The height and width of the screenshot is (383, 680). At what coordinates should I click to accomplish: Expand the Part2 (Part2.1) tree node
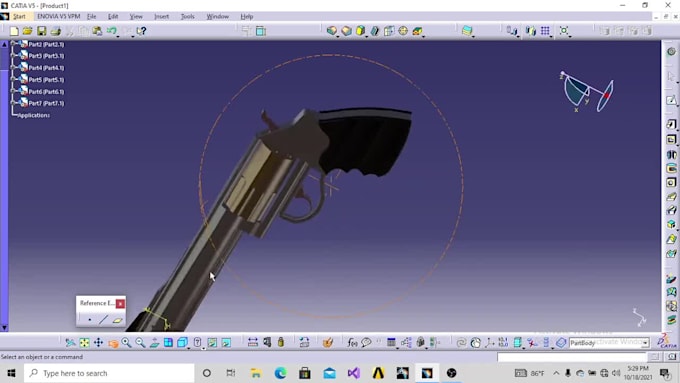[x=13, y=44]
